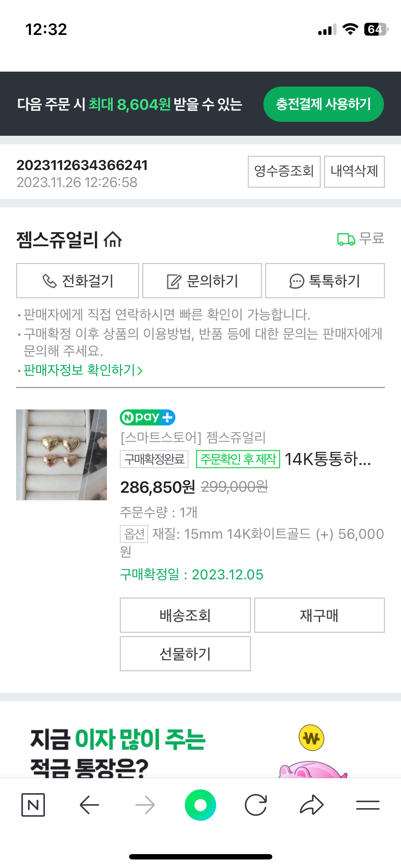This screenshot has width=401, height=868.
Task: Call the seller with 전화걸기
Action: coord(77,280)
